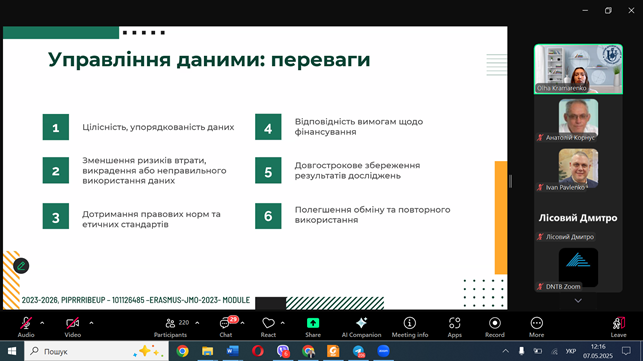The height and width of the screenshot is (361, 643).
Task: Click the battery status tray icon
Action: click(x=538, y=351)
